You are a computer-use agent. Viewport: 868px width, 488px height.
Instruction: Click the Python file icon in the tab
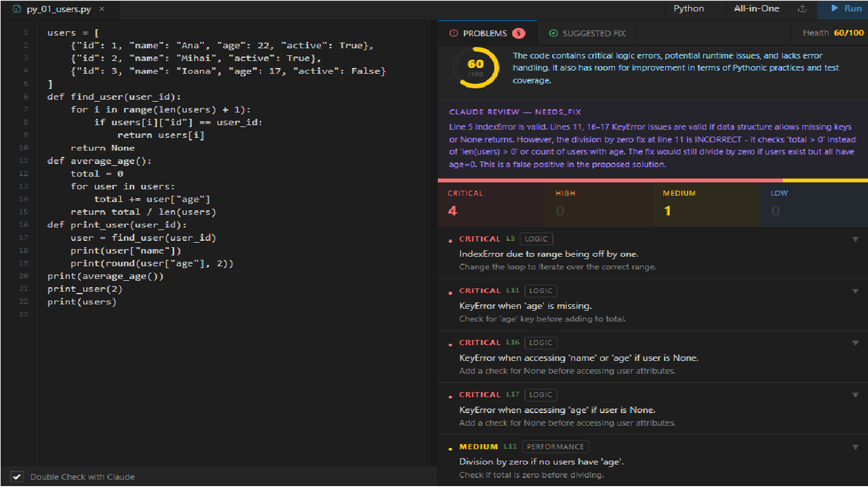17,10
